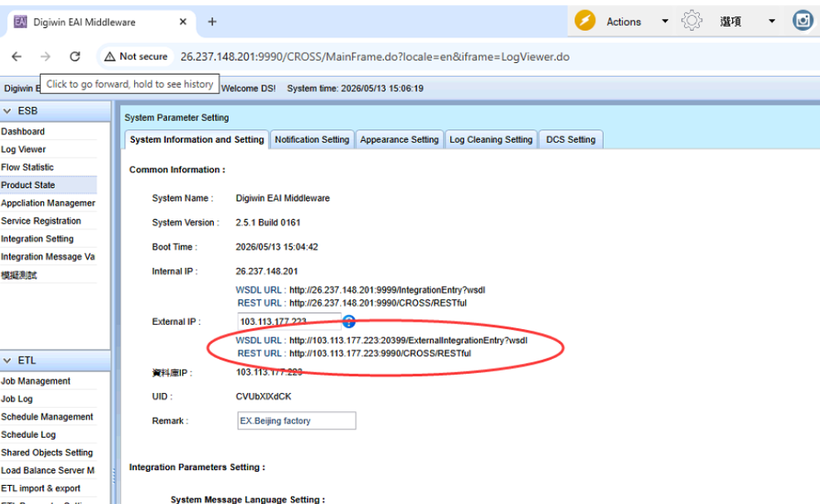Click the browser forward arrow
Viewport: 820px width, 504px height.
click(46, 56)
